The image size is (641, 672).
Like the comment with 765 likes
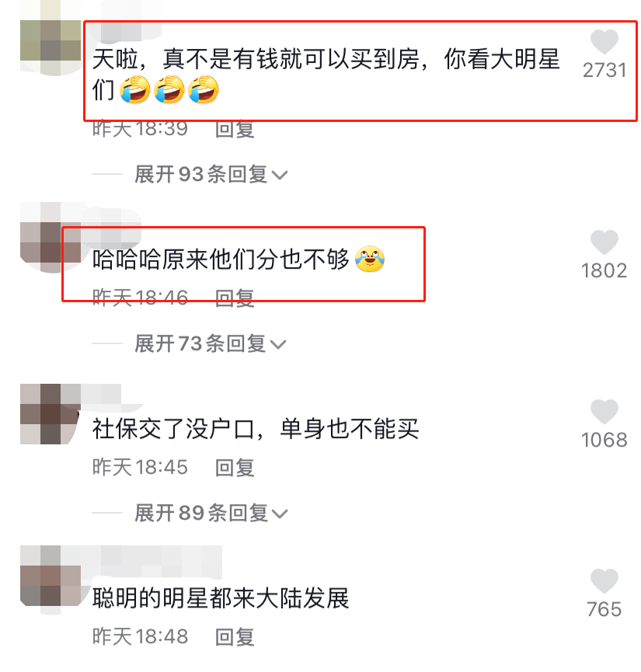coord(604,580)
